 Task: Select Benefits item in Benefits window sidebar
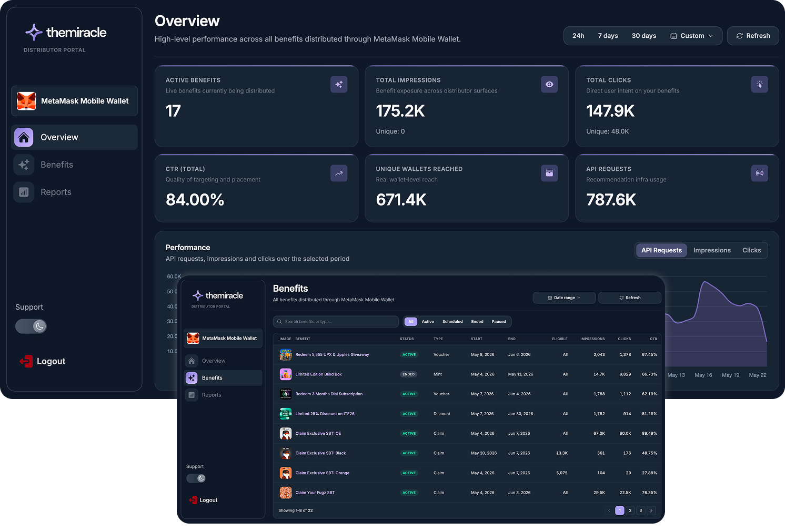[x=223, y=378]
